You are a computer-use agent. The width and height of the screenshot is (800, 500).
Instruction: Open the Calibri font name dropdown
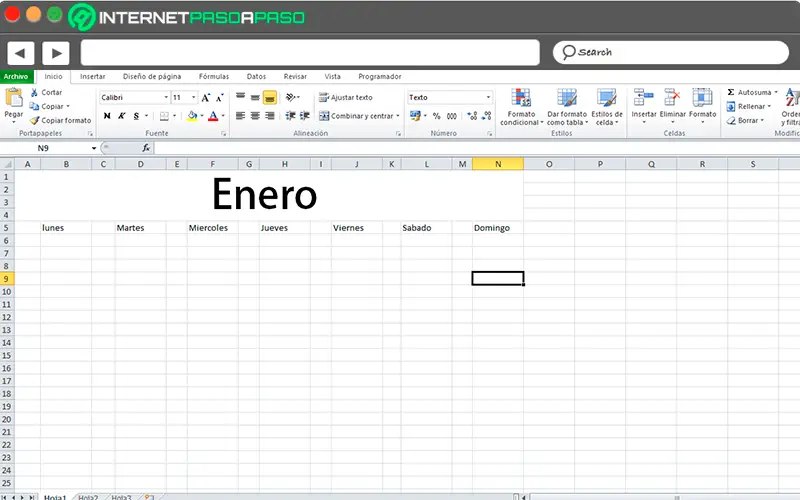(x=166, y=97)
